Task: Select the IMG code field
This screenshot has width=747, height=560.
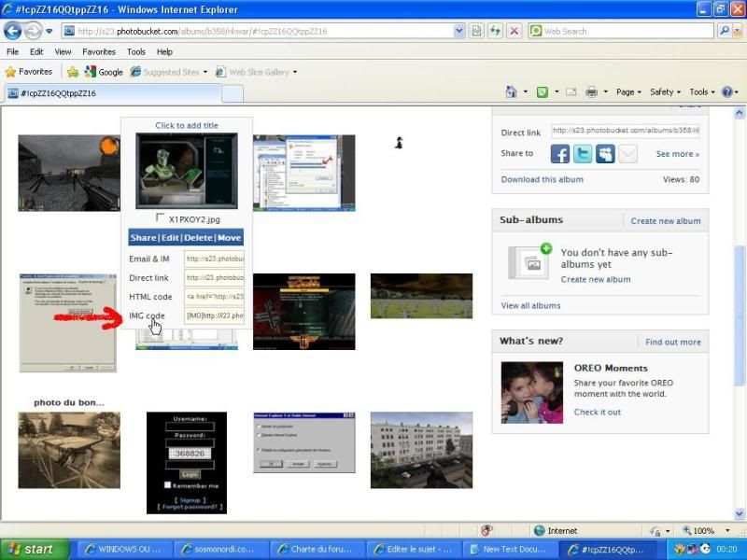Action: [215, 315]
